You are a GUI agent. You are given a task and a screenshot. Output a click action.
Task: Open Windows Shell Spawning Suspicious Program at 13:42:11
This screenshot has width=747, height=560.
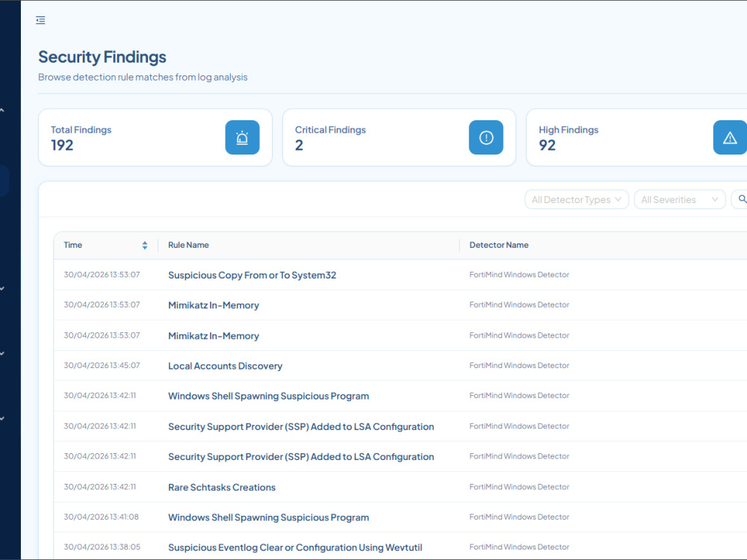click(x=268, y=396)
